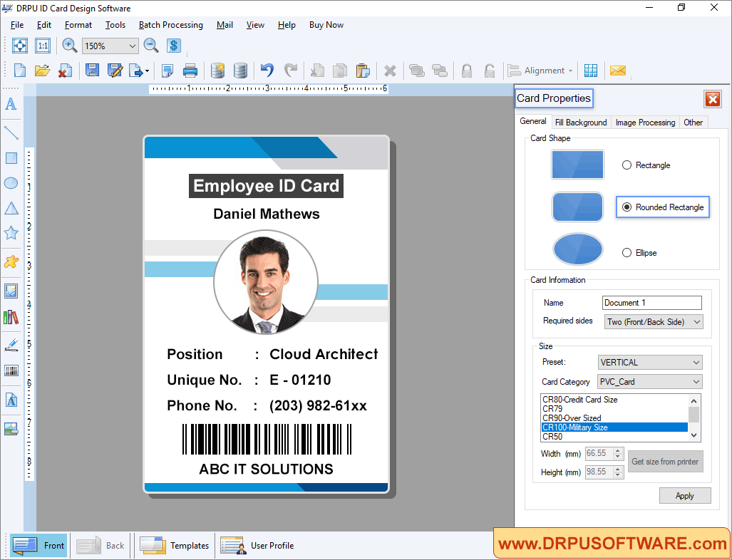Open the image library books icon

[11, 317]
